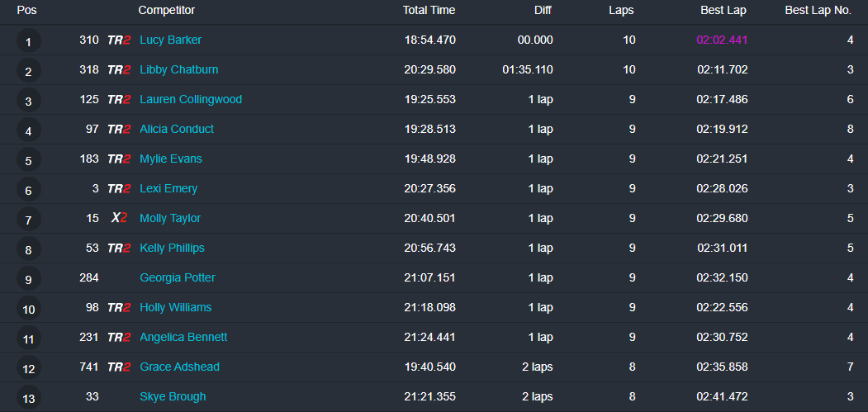This screenshot has height=412, width=868.
Task: Click the TR2 badge beside Libby Chatburn
Action: [x=119, y=69]
